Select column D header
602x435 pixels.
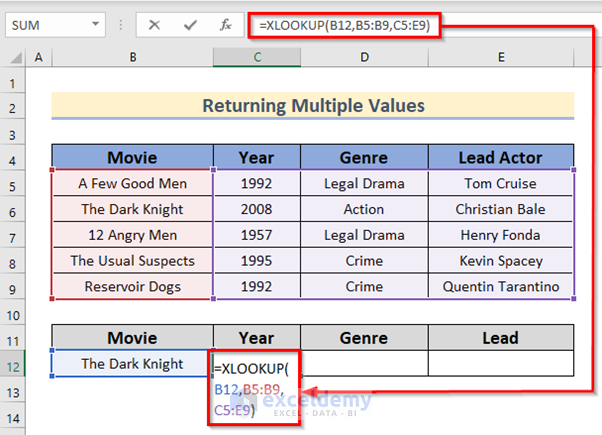point(363,60)
